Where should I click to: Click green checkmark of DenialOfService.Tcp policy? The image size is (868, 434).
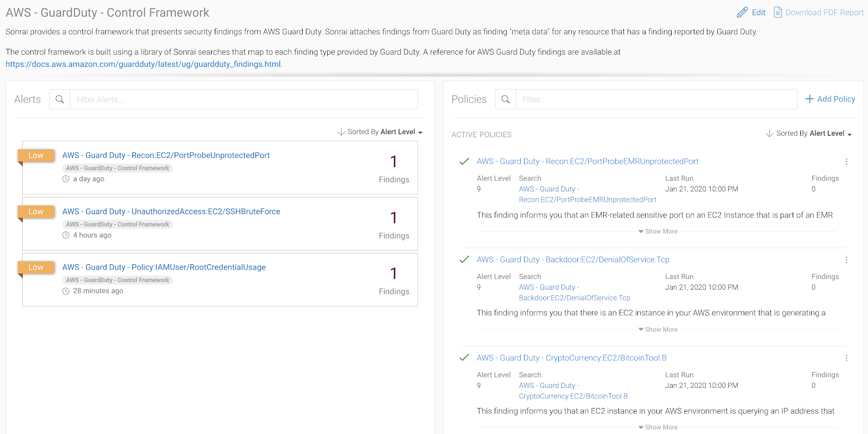(464, 259)
